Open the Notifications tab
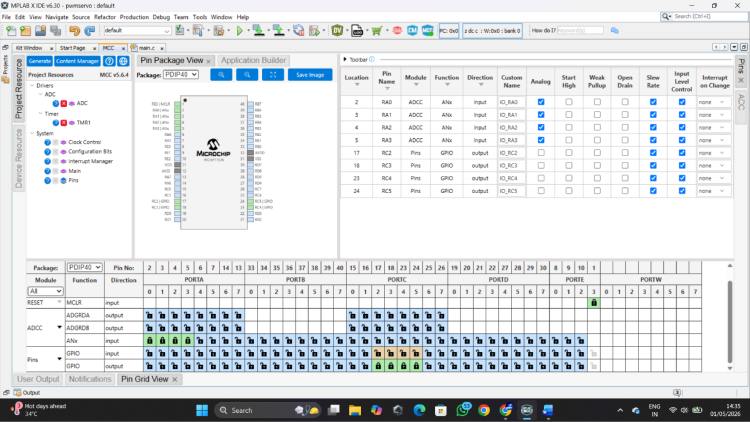The width and height of the screenshot is (750, 422). coord(89,379)
